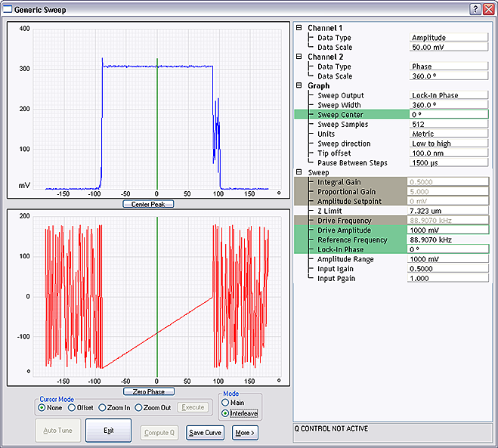The width and height of the screenshot is (498, 448).
Task: Click Save Curve button
Action: coord(205,433)
